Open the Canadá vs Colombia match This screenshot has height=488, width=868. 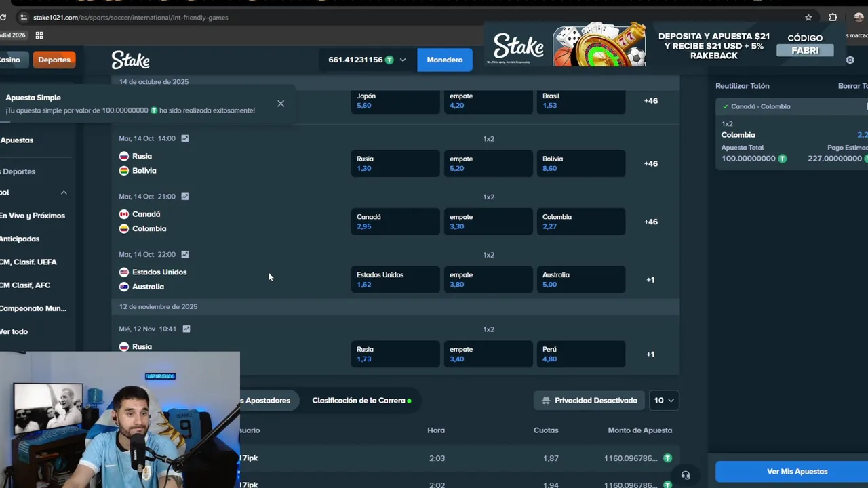(142, 221)
